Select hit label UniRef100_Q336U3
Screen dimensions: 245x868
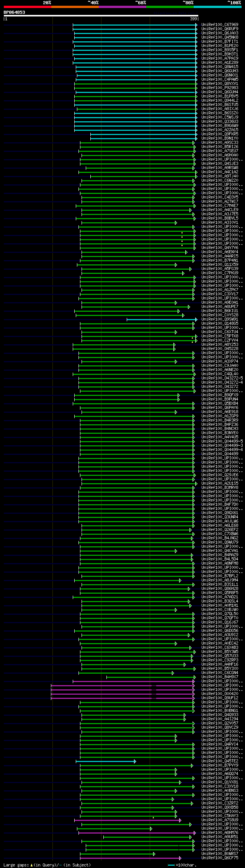click(x=220, y=122)
